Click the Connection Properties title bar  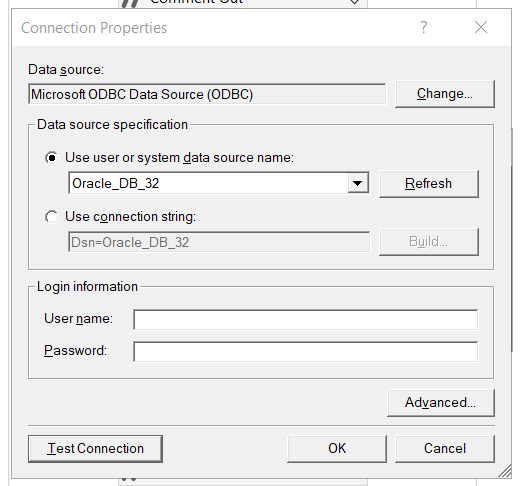coord(216,28)
